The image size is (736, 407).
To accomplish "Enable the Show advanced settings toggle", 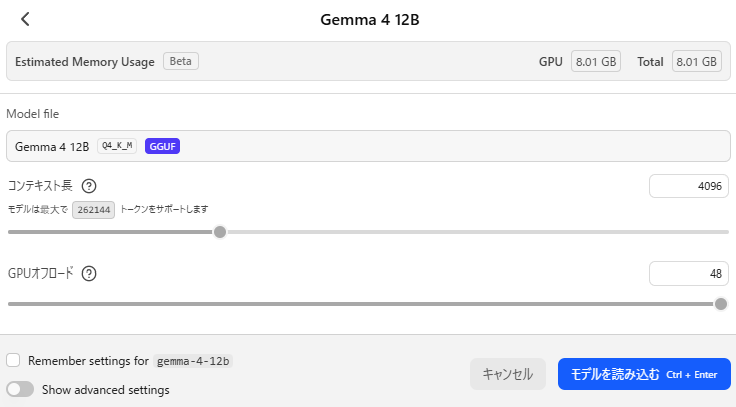I will tap(20, 389).
